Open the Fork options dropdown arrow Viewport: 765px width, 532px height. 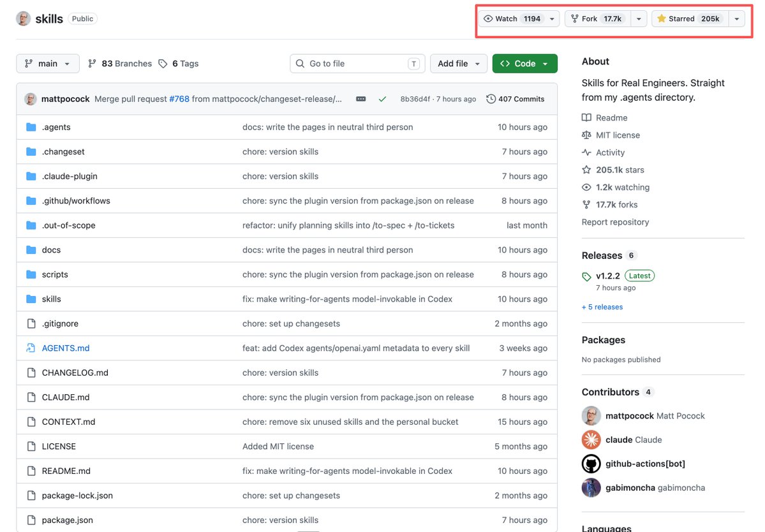(x=639, y=18)
